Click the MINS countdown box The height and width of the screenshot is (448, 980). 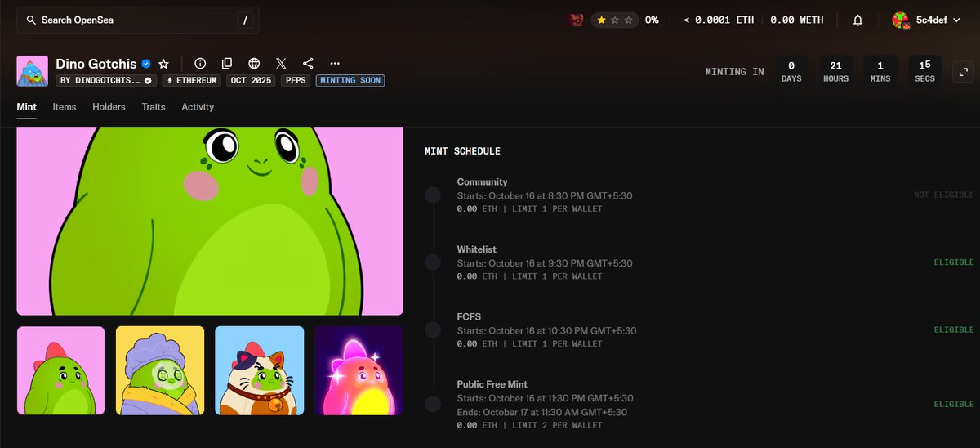(880, 71)
